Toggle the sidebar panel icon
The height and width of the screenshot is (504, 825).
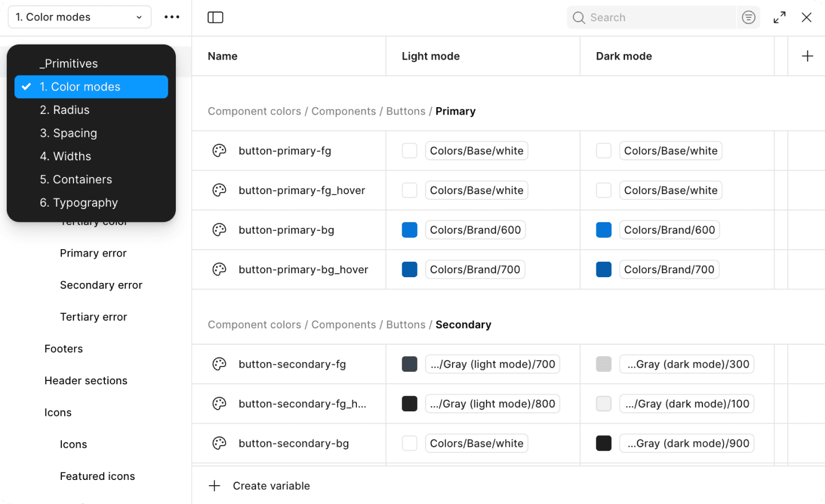pyautogui.click(x=215, y=17)
